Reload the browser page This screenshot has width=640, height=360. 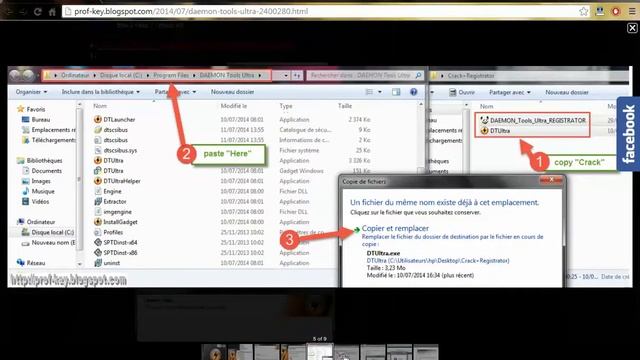coord(38,12)
